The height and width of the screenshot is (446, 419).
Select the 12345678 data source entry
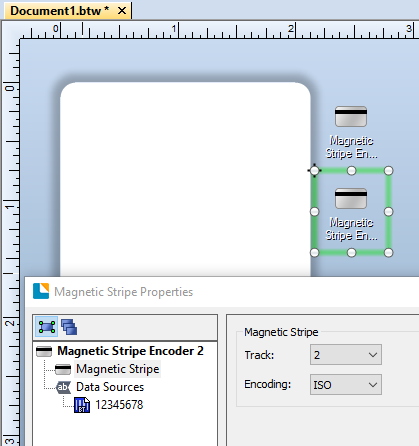click(119, 405)
